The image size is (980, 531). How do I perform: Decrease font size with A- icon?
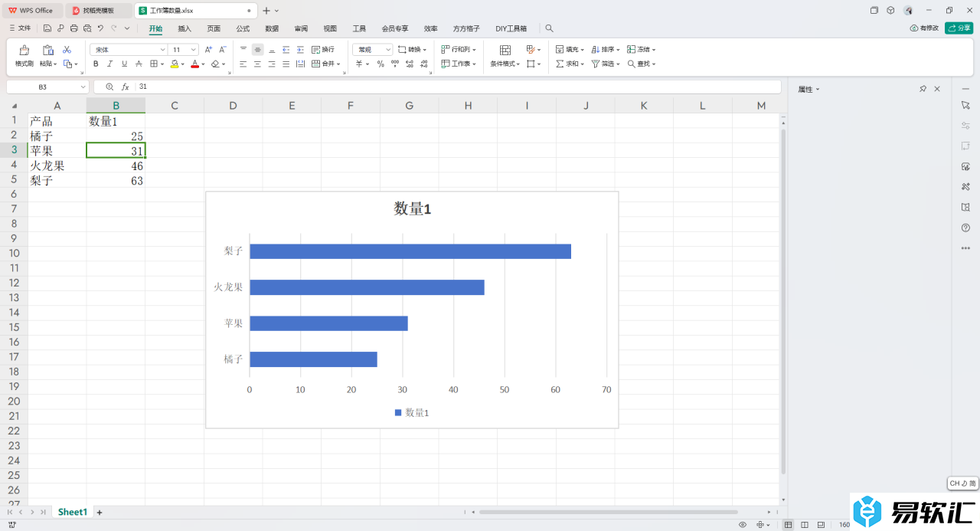222,49
